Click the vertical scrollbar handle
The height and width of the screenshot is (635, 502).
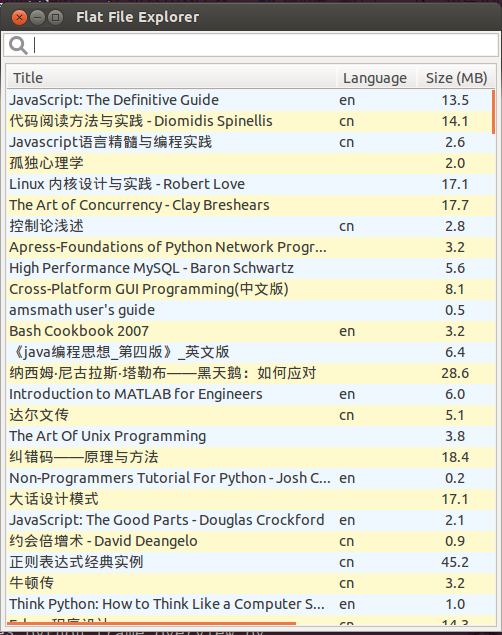click(493, 112)
